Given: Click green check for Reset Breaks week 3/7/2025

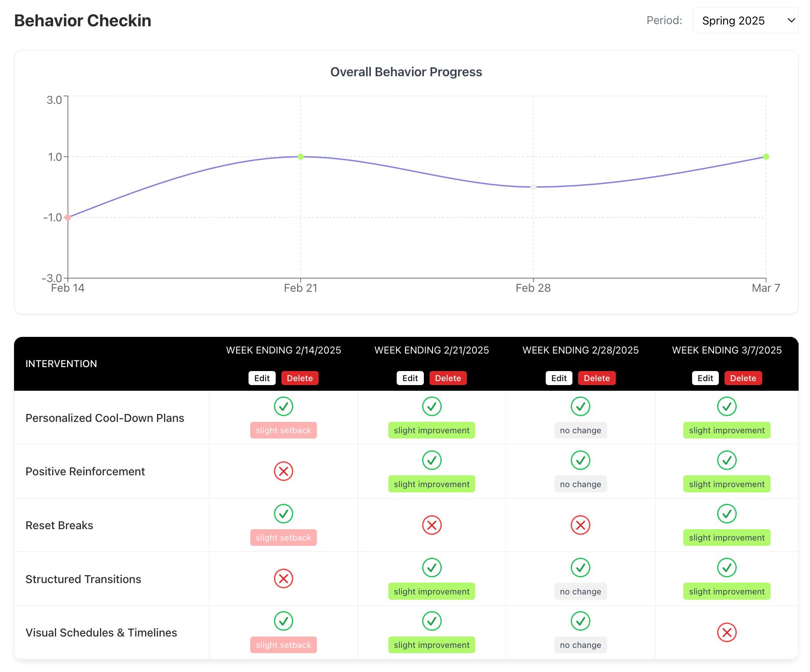Looking at the screenshot, I should click(727, 513).
